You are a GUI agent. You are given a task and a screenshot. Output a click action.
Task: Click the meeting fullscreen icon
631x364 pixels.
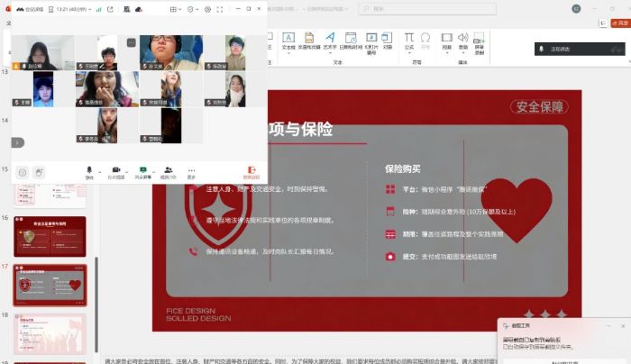(222, 9)
